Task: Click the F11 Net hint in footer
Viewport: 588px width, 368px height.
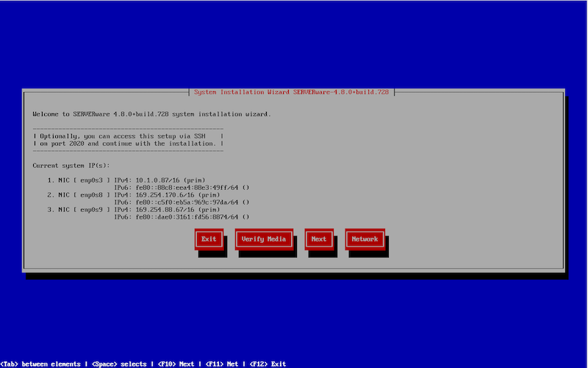Action: pyautogui.click(x=223, y=364)
